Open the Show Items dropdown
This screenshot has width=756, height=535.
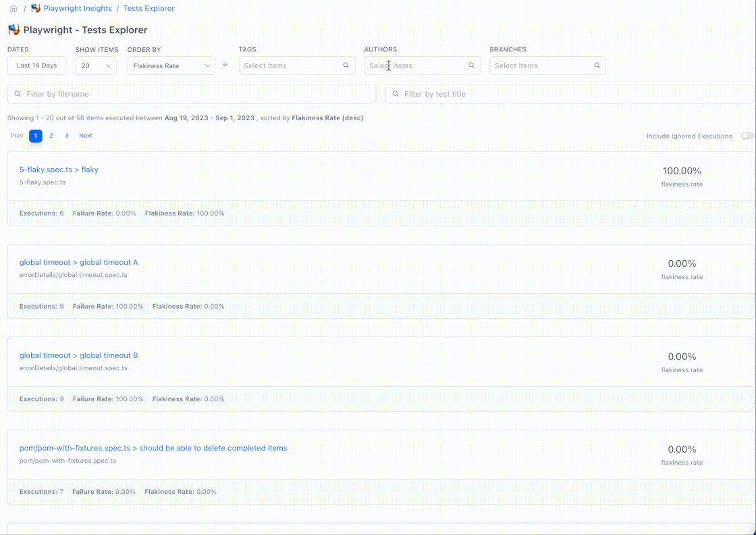96,66
